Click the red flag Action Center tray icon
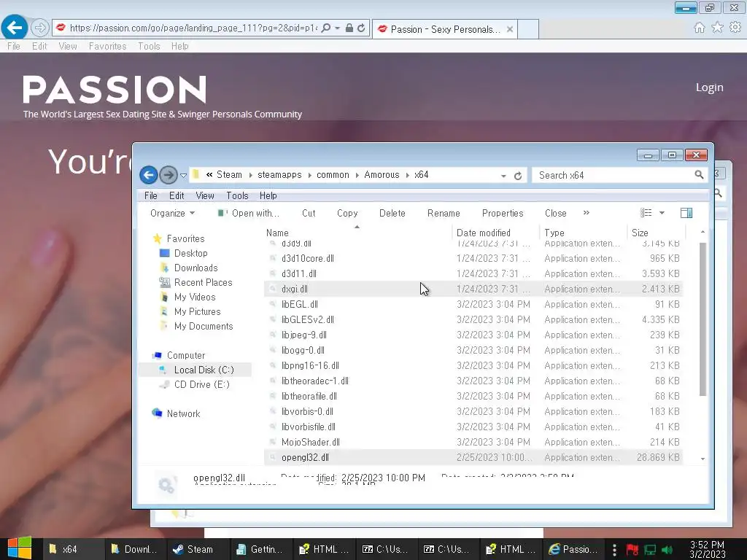The height and width of the screenshot is (560, 747). click(632, 550)
